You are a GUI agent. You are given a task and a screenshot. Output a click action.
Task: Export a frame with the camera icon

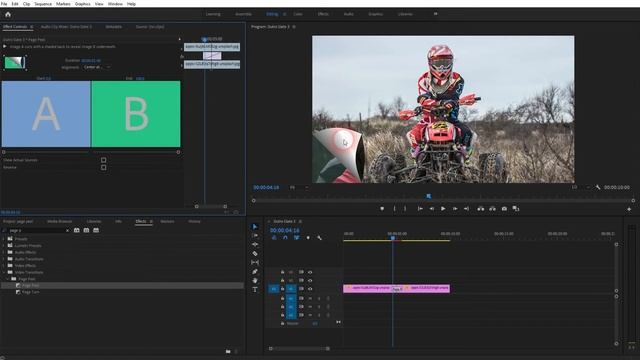click(x=504, y=209)
